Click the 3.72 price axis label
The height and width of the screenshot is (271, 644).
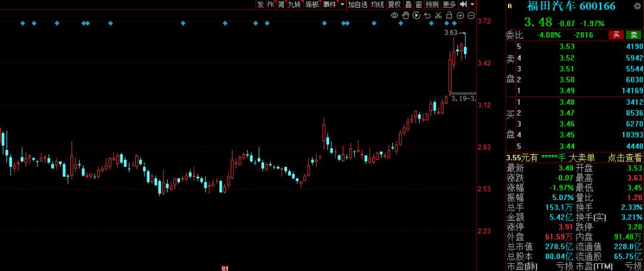pos(485,21)
